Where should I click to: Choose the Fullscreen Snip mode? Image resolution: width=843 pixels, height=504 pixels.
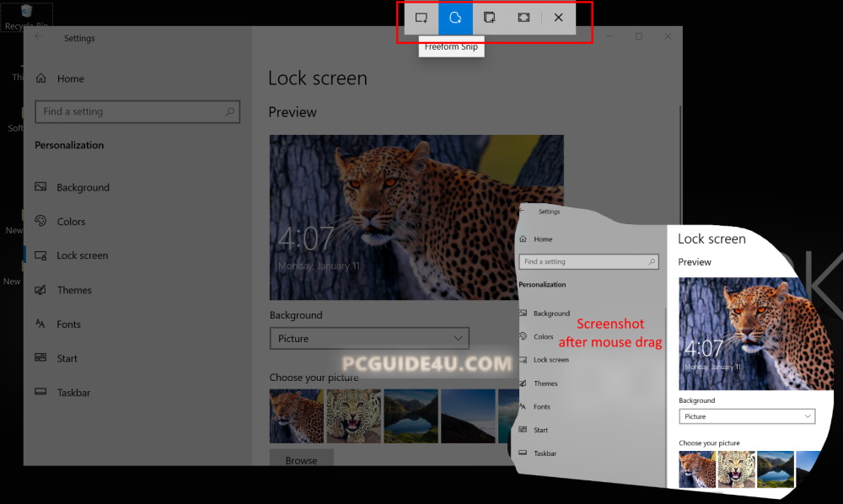pos(524,18)
